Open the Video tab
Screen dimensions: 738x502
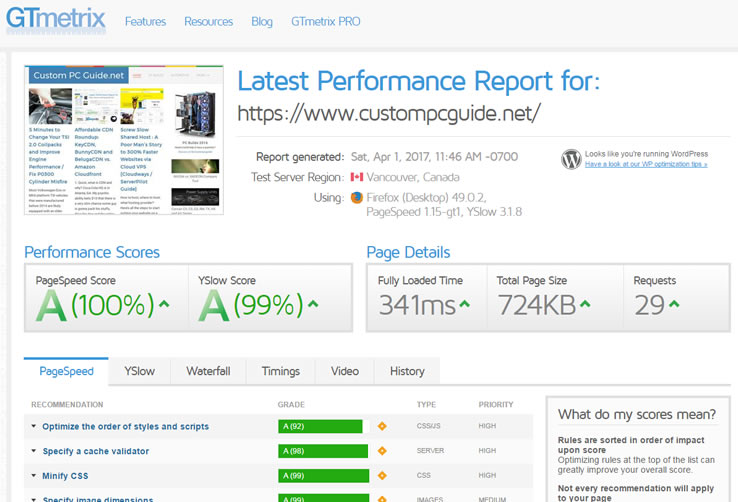click(x=345, y=371)
